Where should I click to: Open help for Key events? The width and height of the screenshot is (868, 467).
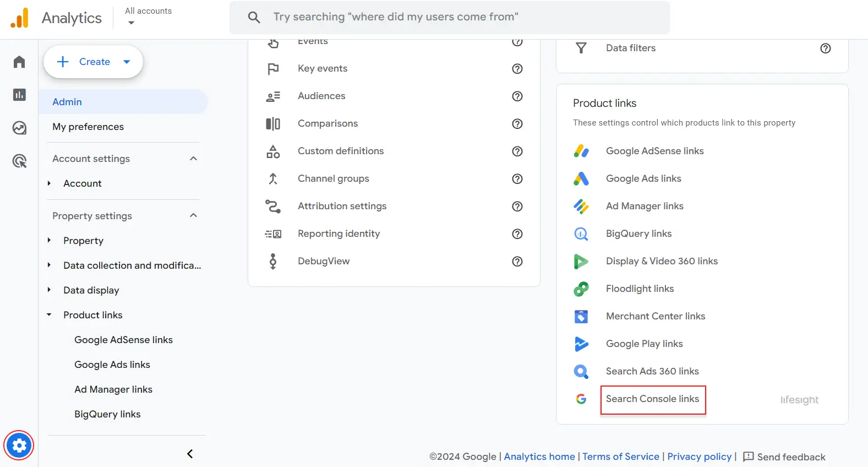517,69
